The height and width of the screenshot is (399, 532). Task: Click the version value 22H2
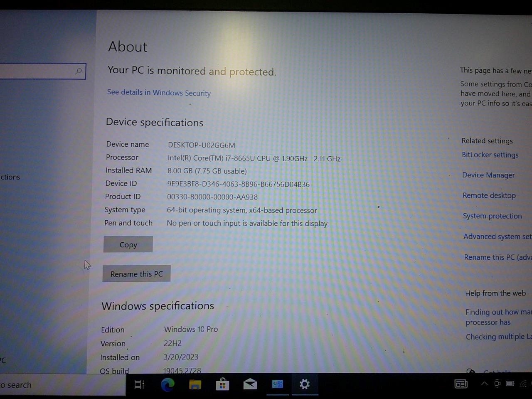[172, 343]
